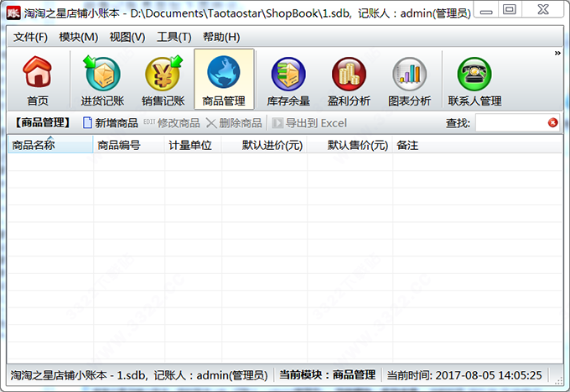The image size is (570, 392).
Task: Expand the toolbar overflow chevron
Action: 557,54
